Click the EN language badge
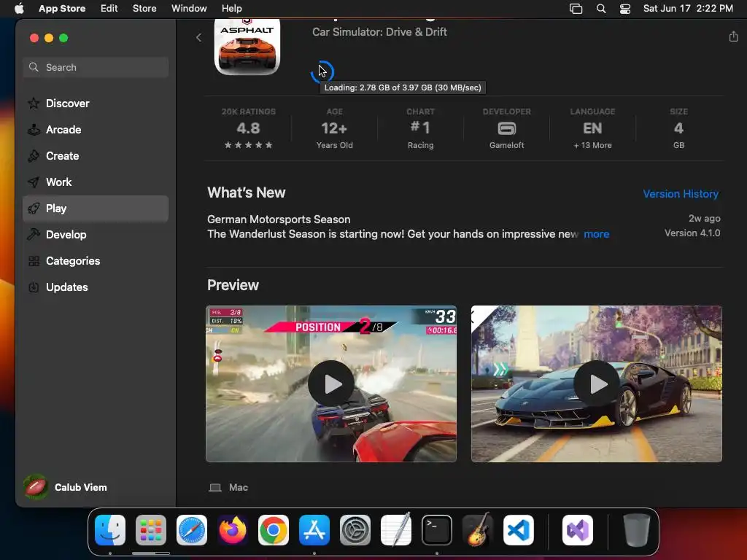The height and width of the screenshot is (560, 747). pos(592,128)
